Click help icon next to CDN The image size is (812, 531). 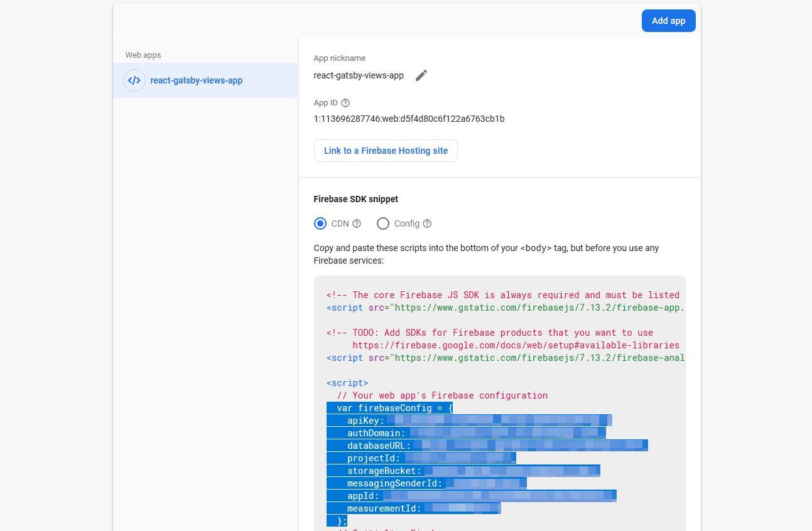click(x=357, y=223)
